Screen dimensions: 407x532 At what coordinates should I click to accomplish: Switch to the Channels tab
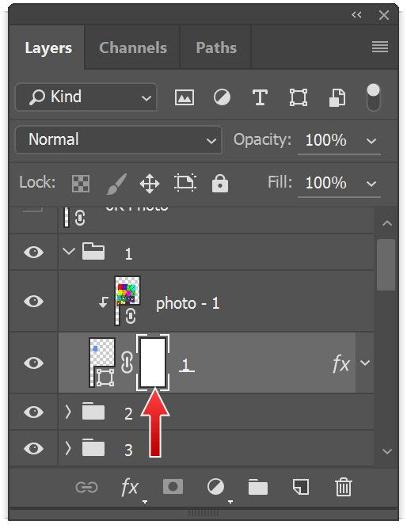coord(133,47)
